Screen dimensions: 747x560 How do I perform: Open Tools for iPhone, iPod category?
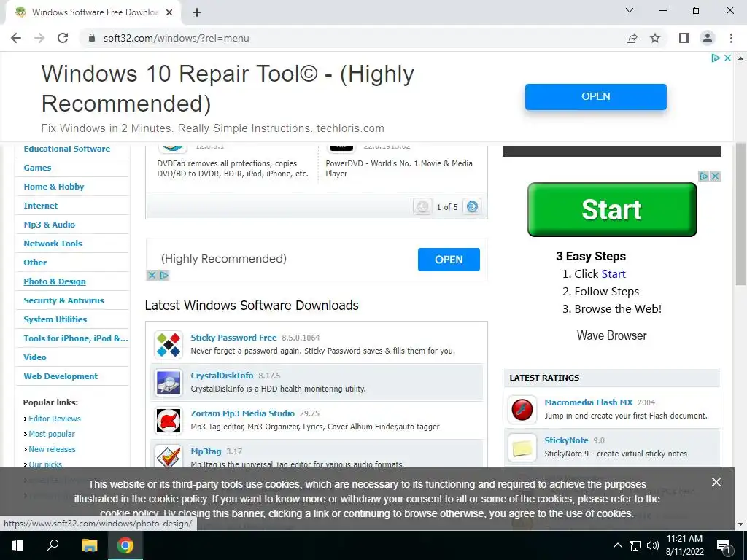click(76, 338)
